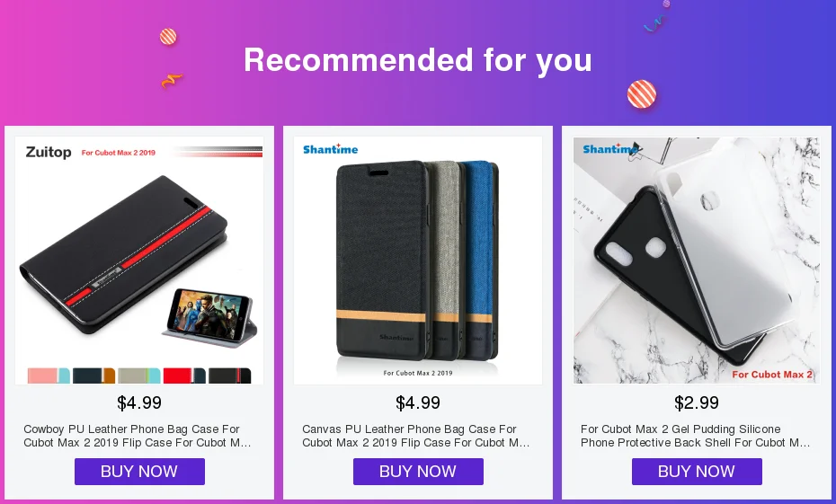Click the Zuitop brand logo
Viewport: 836px width, 504px height.
click(49, 153)
